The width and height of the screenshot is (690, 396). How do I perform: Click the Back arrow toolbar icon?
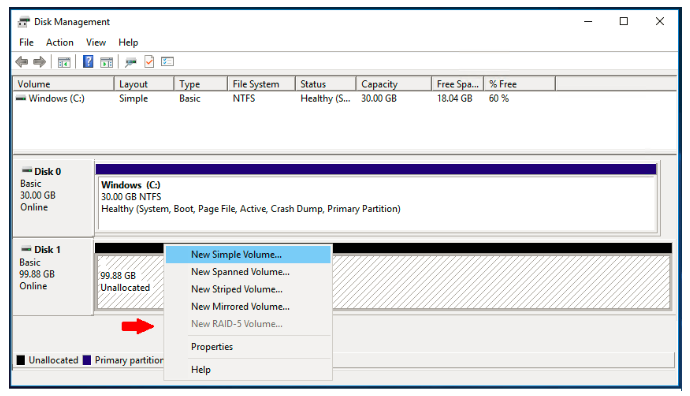(x=22, y=62)
